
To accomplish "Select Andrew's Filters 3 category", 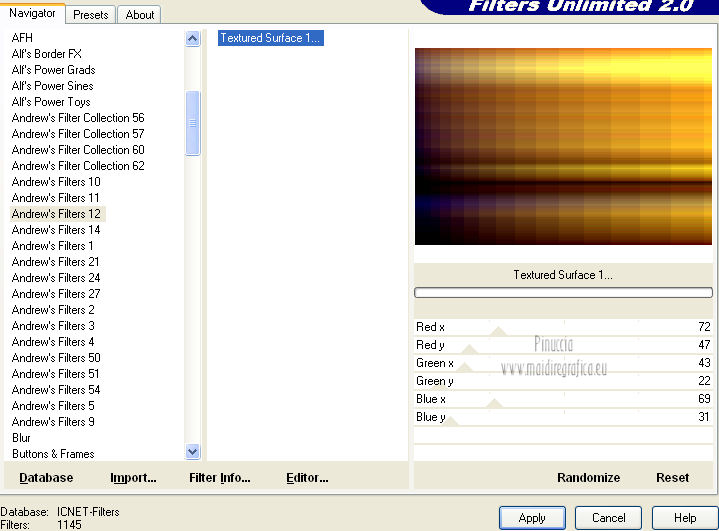I will (x=53, y=326).
